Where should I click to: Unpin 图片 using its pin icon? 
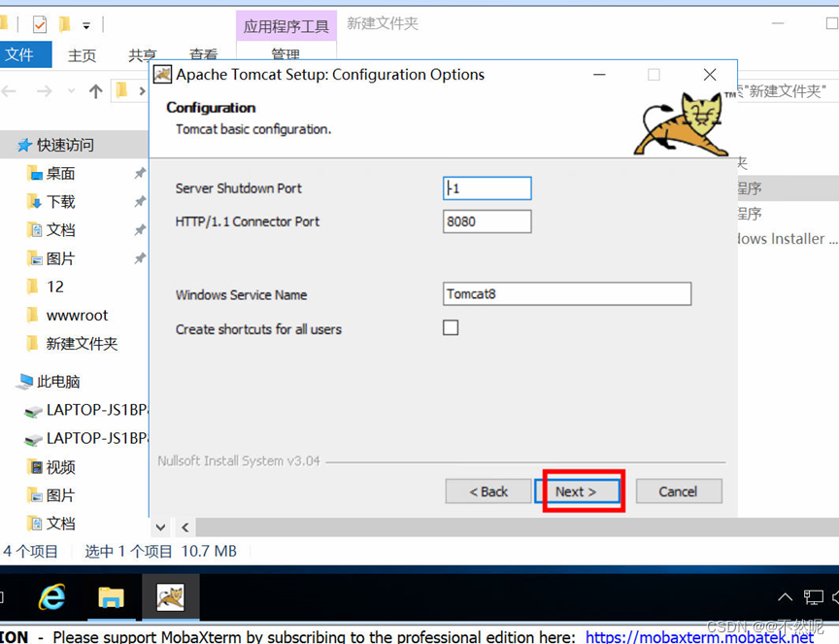(140, 258)
